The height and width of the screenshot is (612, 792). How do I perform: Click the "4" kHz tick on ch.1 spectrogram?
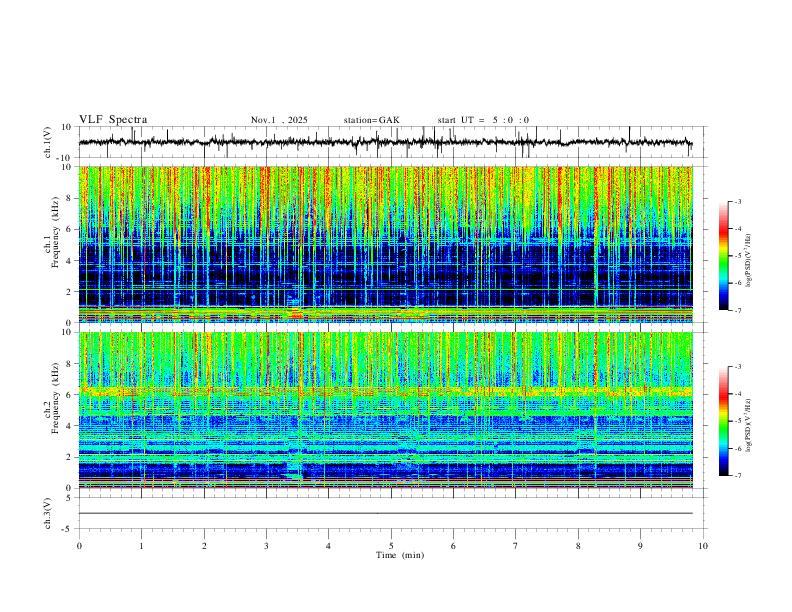coord(69,261)
